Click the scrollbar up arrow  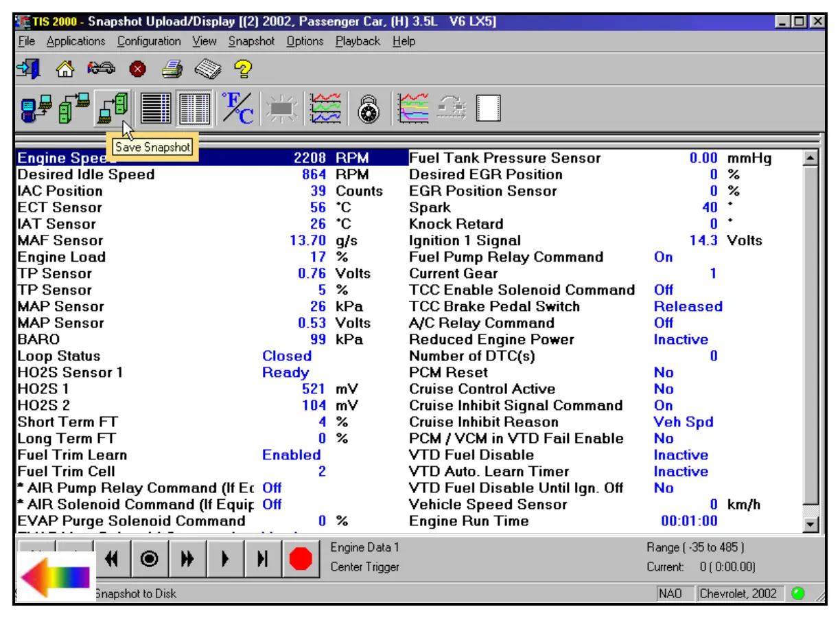810,159
